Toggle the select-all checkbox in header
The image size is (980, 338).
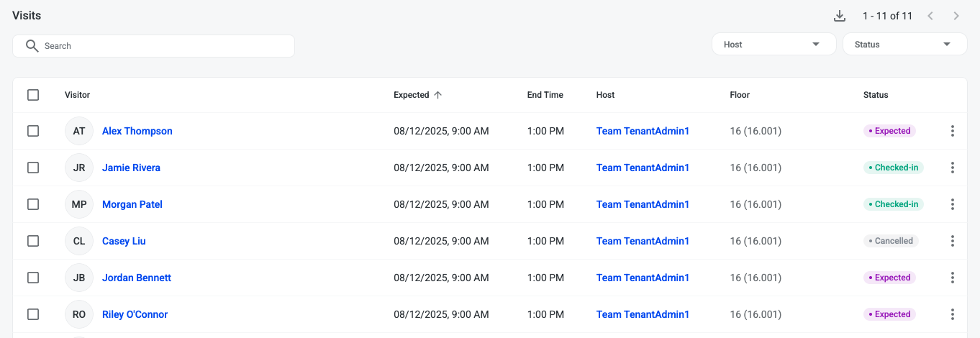pyautogui.click(x=33, y=95)
